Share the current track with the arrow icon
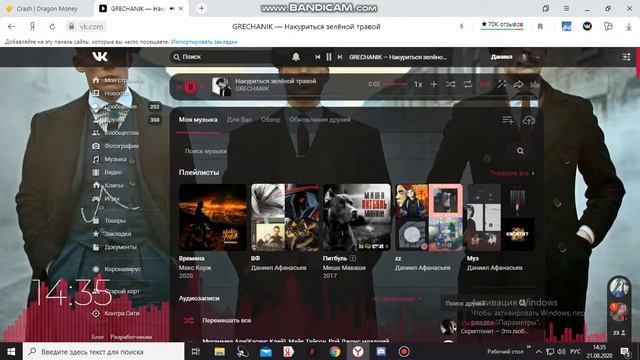The width and height of the screenshot is (640, 360). tap(518, 84)
